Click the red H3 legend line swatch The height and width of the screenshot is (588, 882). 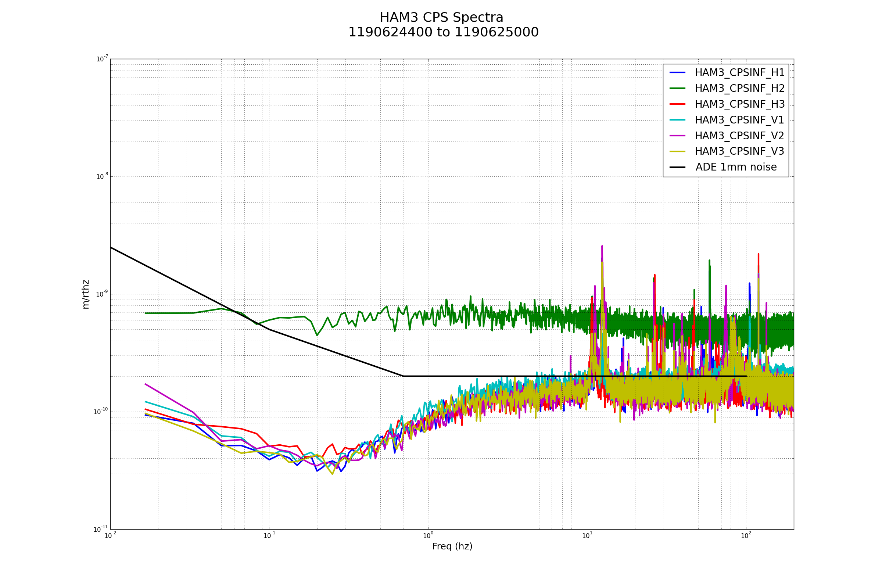click(x=678, y=104)
